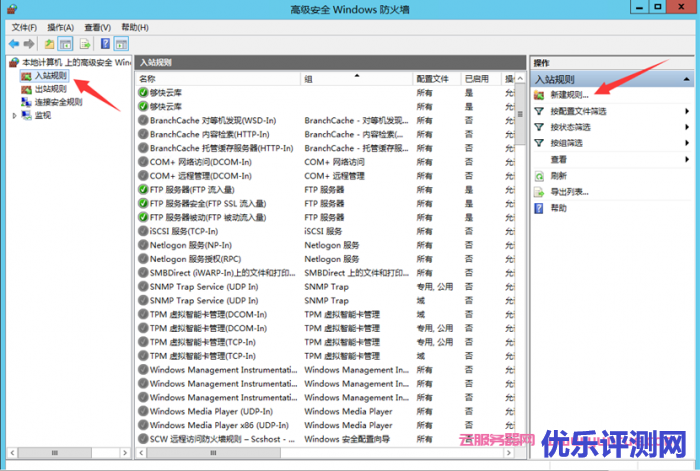Open the 查看(V) menu
The height and width of the screenshot is (471, 700).
tap(97, 27)
